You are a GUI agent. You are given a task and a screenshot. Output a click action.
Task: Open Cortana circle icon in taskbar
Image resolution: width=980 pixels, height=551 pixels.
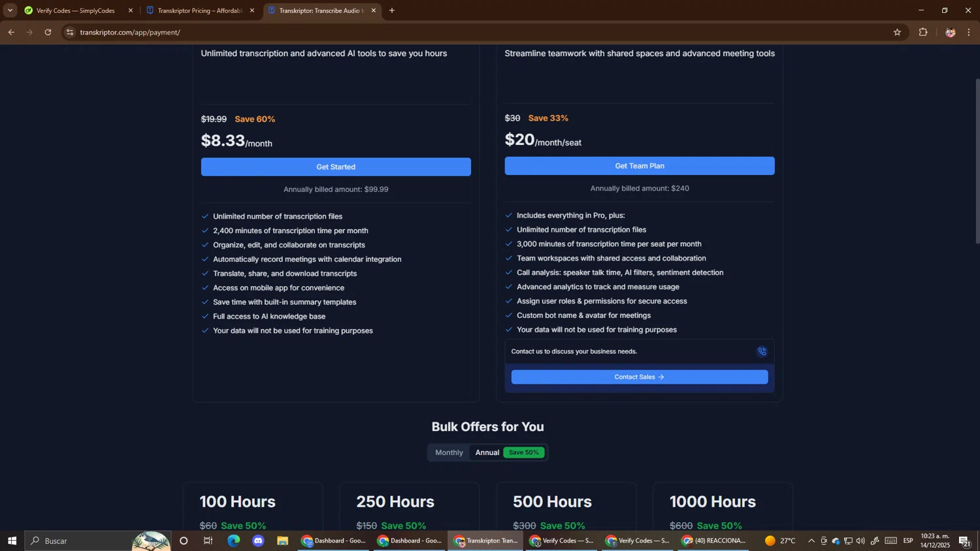point(184,541)
